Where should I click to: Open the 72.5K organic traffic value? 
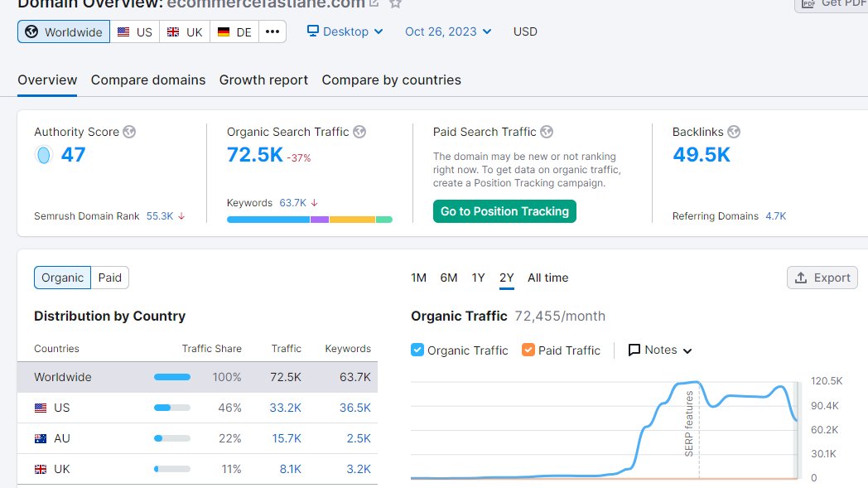(x=254, y=155)
